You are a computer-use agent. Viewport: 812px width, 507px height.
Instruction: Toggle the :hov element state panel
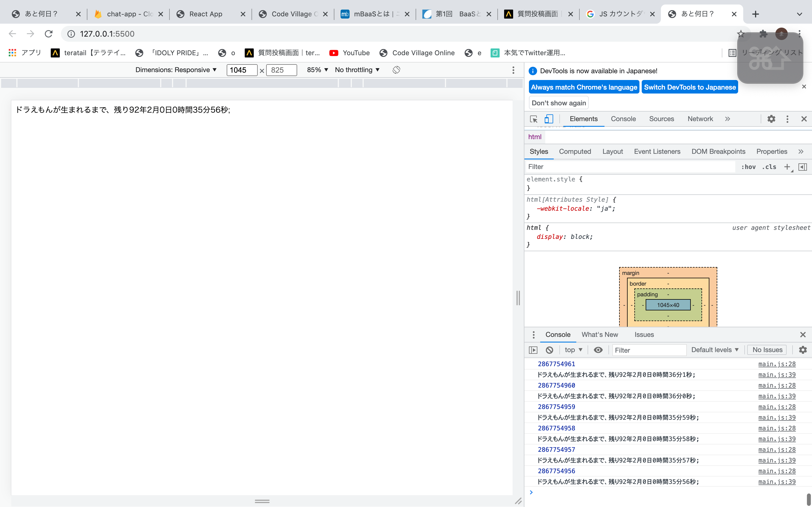[x=748, y=167]
